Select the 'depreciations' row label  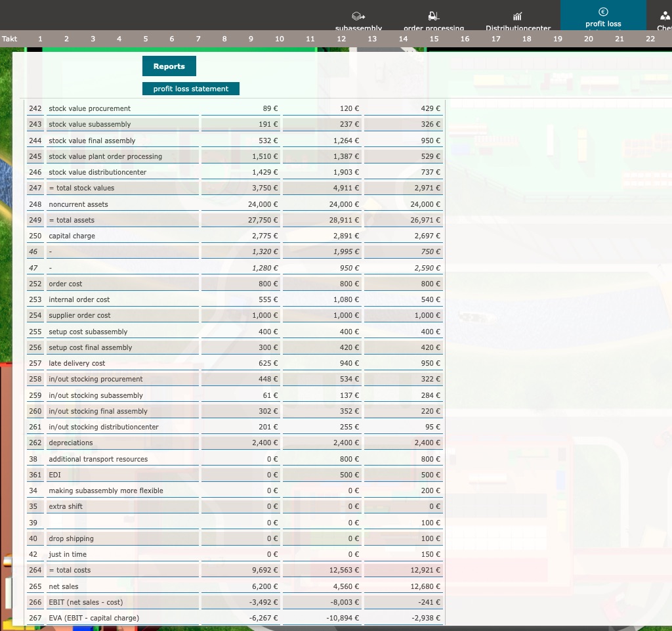pos(71,443)
